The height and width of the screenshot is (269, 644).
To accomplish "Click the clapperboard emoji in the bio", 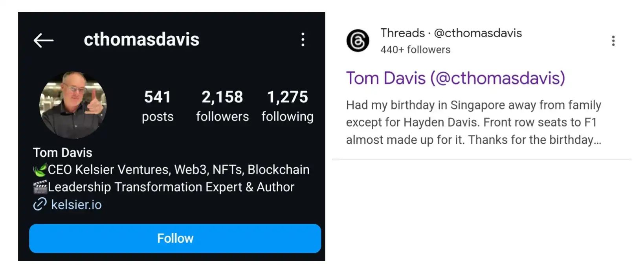I will pos(40,187).
